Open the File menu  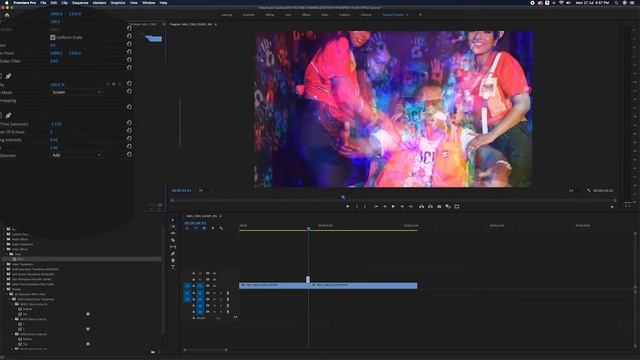click(x=43, y=3)
